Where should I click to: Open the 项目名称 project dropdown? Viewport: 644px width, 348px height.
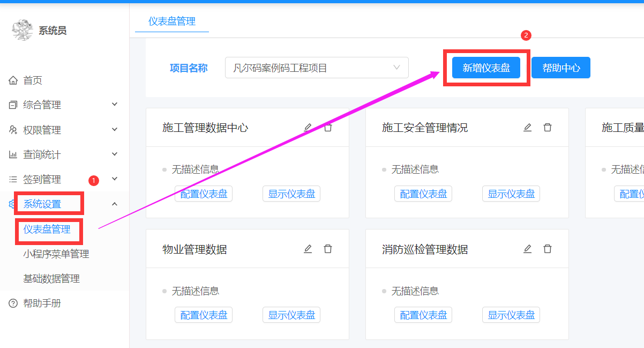pos(317,68)
